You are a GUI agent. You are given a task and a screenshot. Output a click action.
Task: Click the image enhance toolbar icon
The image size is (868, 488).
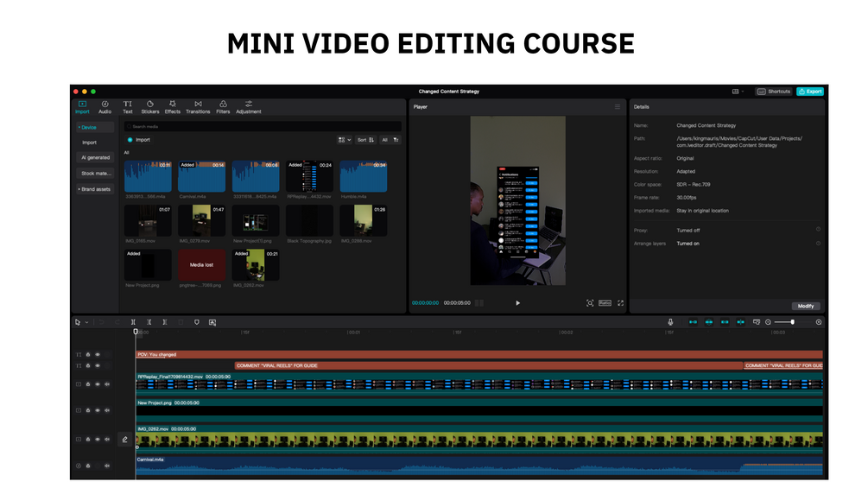point(212,322)
